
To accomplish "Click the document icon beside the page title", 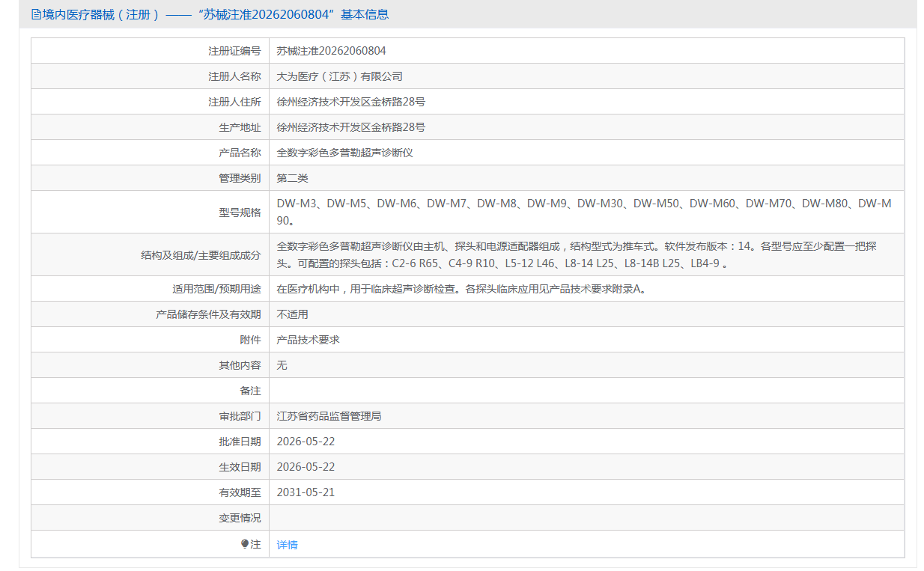I will tap(36, 14).
